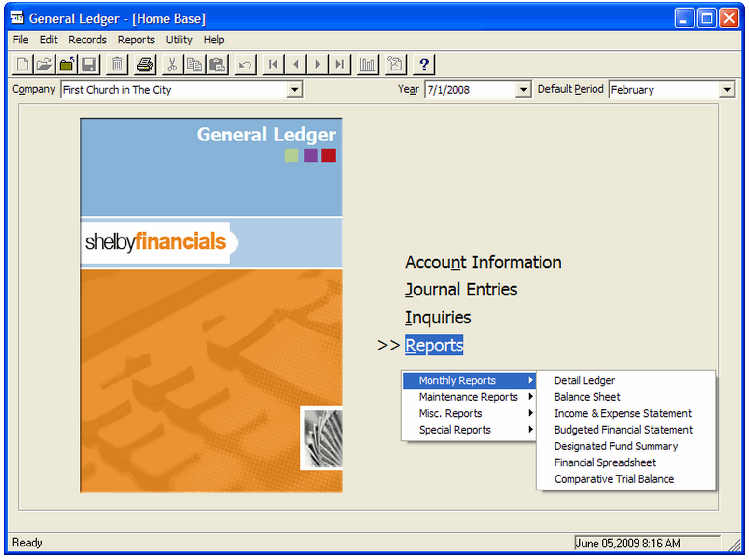The image size is (749, 560).
Task: Click the Paste clipboard icon
Action: point(217,64)
